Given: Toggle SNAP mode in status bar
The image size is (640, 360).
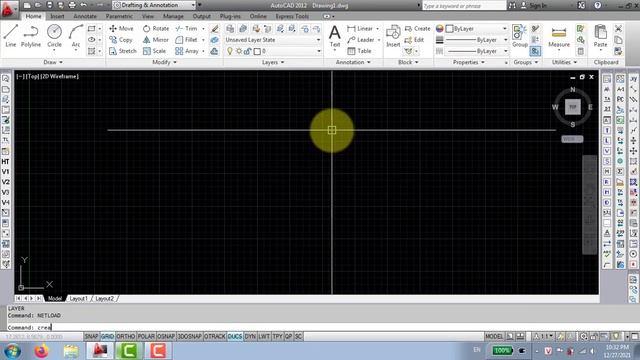Looking at the screenshot, I should pyautogui.click(x=91, y=336).
